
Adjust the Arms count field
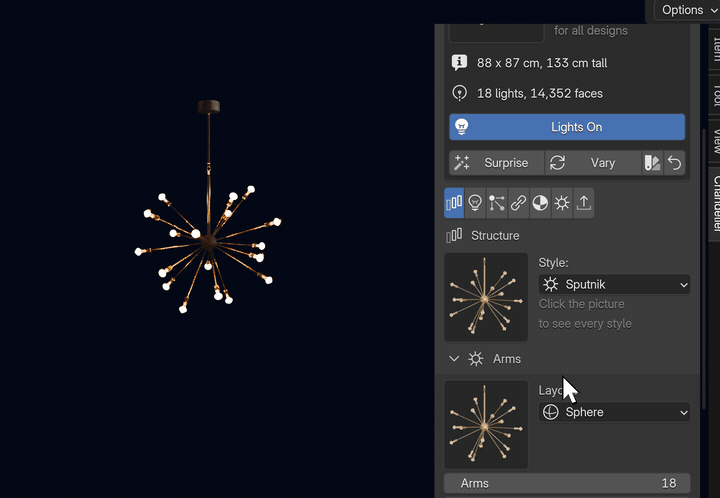pyautogui.click(x=567, y=483)
